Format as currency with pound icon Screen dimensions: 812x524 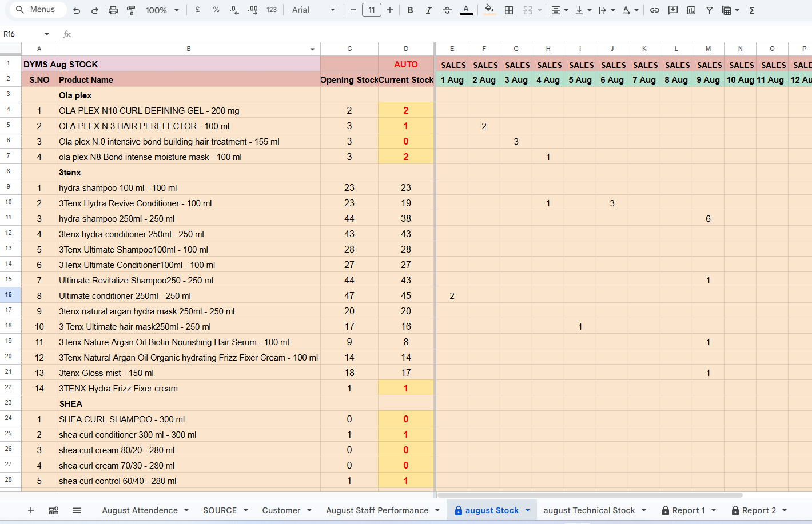point(198,10)
